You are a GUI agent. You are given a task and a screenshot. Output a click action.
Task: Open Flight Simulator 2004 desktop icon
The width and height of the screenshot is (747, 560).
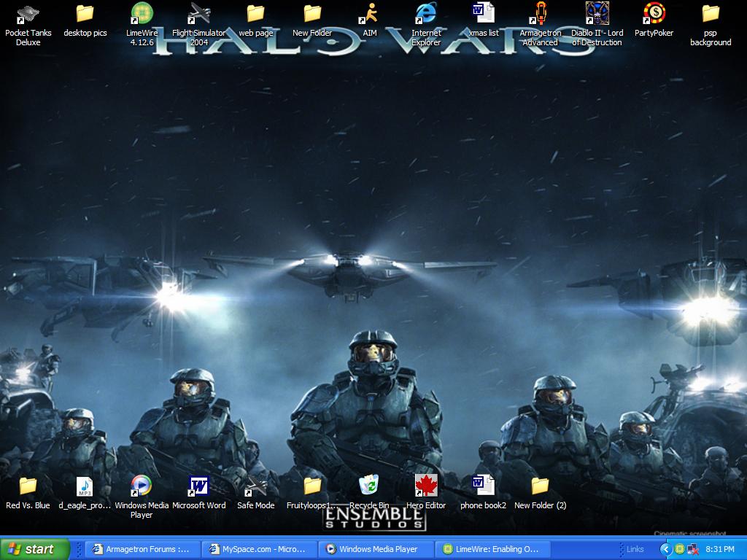pyautogui.click(x=198, y=15)
